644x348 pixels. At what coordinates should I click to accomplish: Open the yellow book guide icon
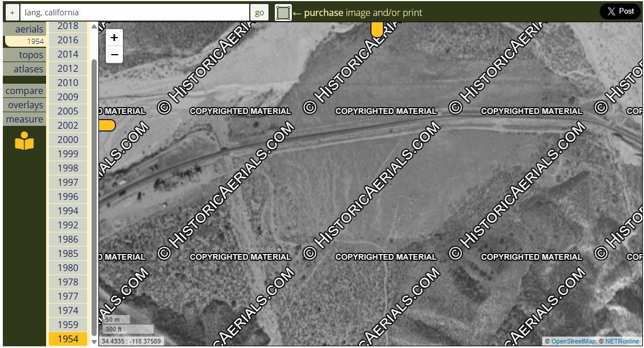pyautogui.click(x=24, y=141)
